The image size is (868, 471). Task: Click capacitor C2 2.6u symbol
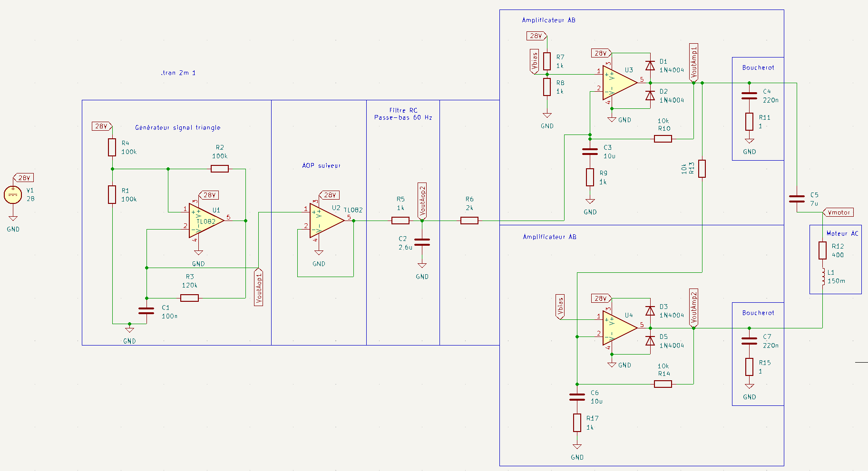coord(422,242)
